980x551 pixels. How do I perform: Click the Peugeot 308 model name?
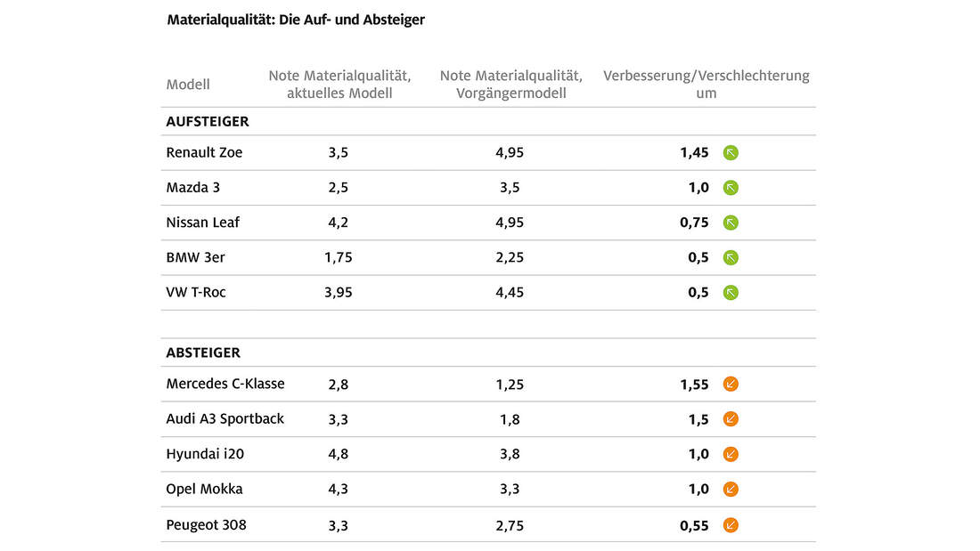point(206,525)
